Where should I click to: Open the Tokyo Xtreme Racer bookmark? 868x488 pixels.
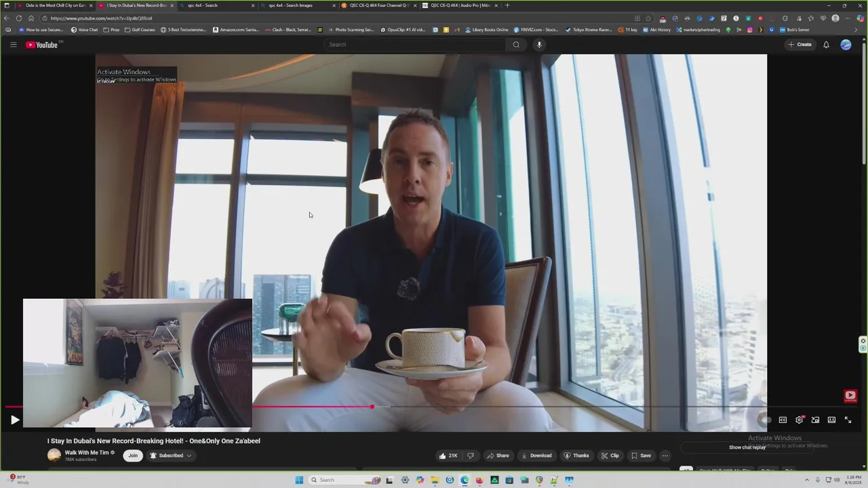pyautogui.click(x=589, y=30)
